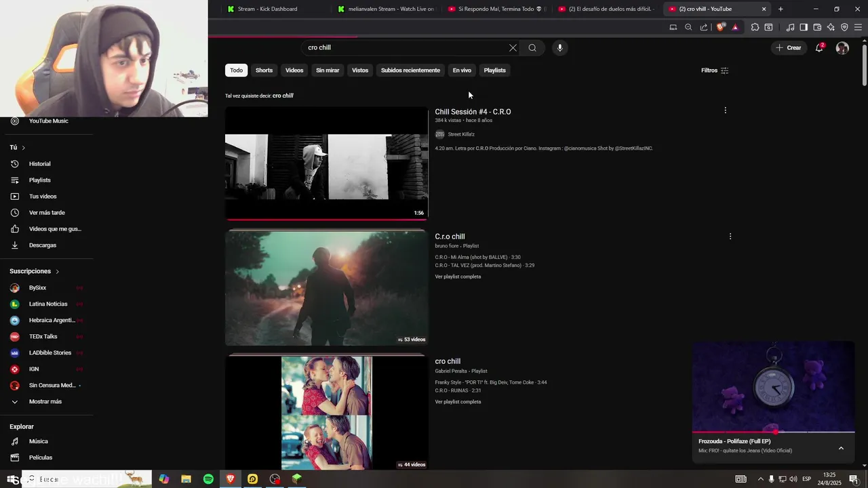
Task: Expand Mostrar más subscriptions list
Action: [x=46, y=402]
